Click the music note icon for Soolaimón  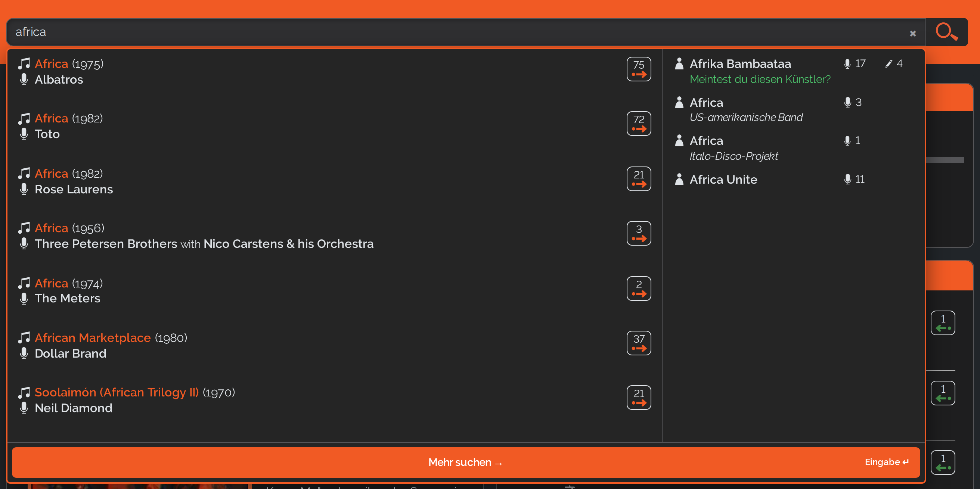click(x=24, y=392)
